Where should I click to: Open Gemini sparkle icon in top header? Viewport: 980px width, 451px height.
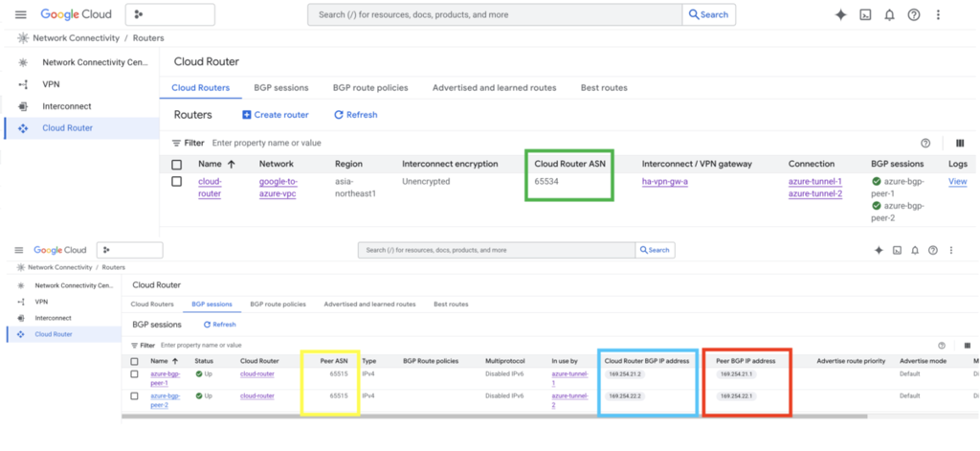[840, 15]
